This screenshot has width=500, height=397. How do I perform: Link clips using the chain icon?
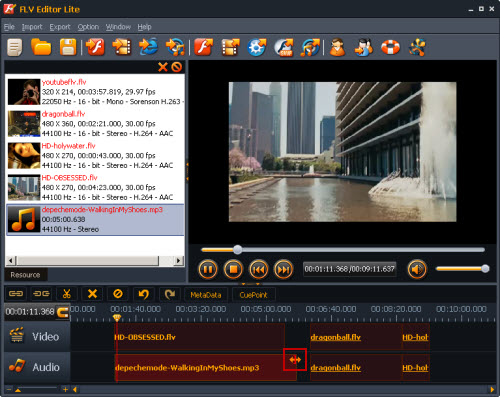(16, 294)
